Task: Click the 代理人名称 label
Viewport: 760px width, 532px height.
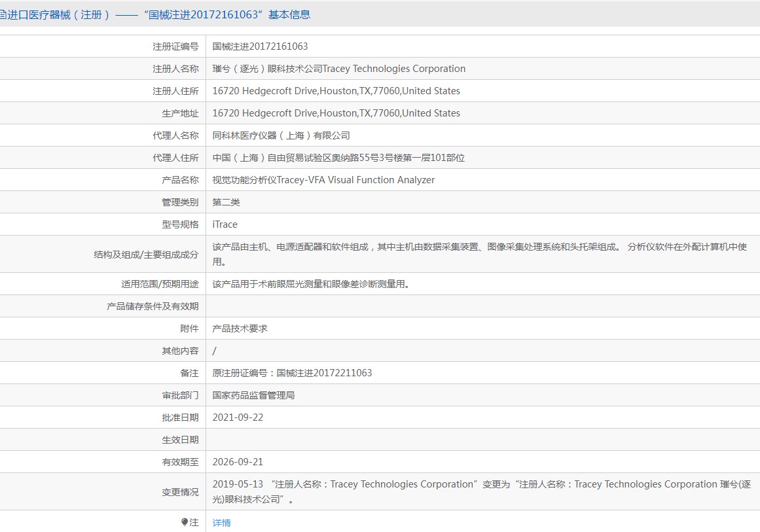Action: coord(175,135)
